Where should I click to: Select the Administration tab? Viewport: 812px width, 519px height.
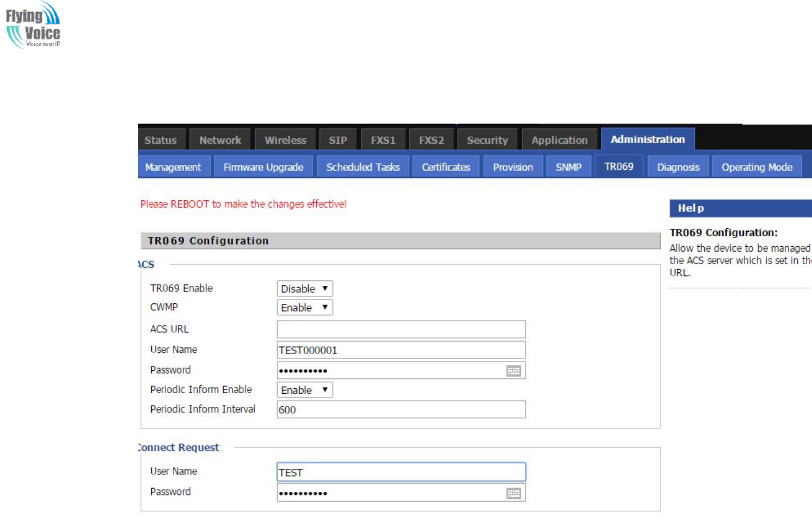click(x=648, y=139)
